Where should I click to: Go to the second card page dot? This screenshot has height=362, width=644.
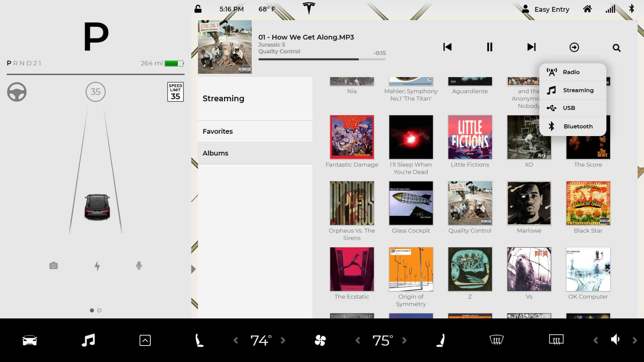tap(99, 310)
